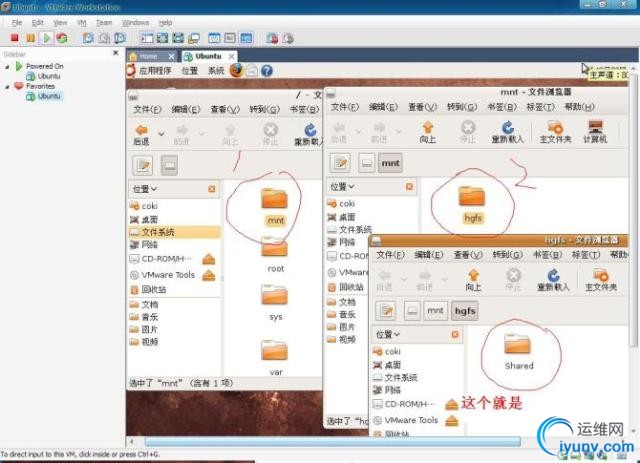Close the VMware Sidebar panel
Screen dimensions: 640x463
coord(116,53)
